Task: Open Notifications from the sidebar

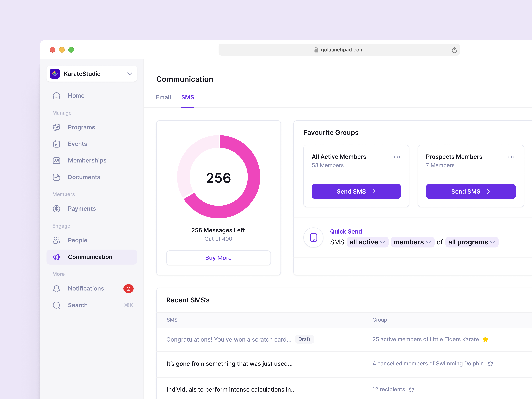Action: [92, 288]
